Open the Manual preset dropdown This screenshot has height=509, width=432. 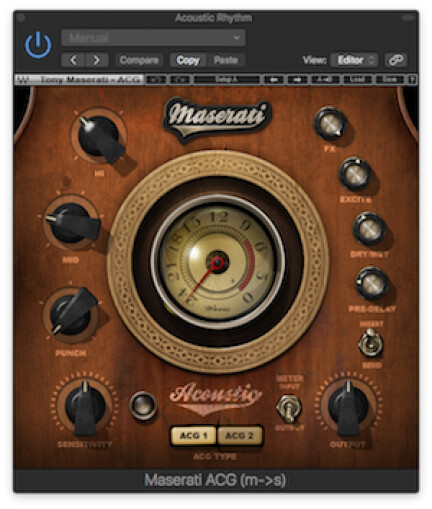coord(153,38)
